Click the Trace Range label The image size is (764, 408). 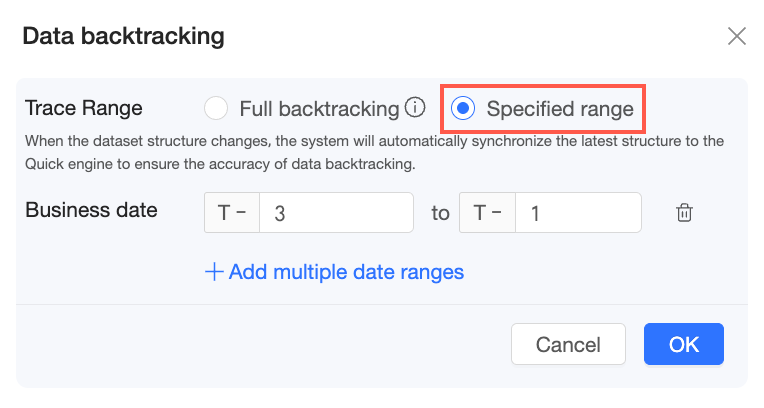click(84, 108)
